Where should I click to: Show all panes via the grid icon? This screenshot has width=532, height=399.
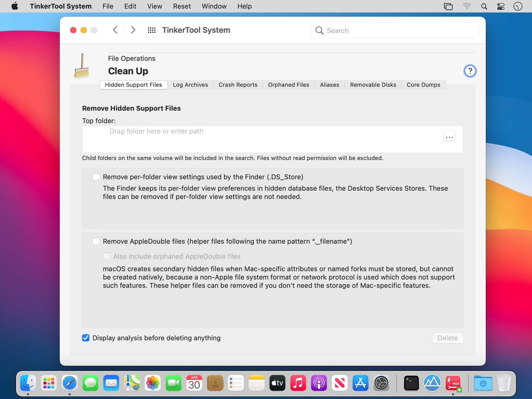[152, 30]
